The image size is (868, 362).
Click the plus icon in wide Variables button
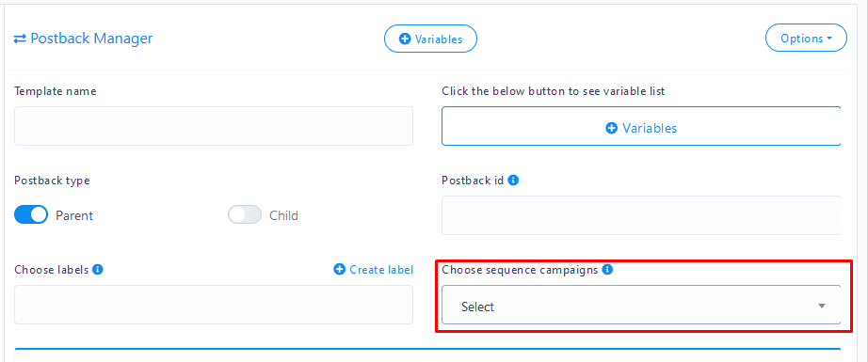(612, 128)
